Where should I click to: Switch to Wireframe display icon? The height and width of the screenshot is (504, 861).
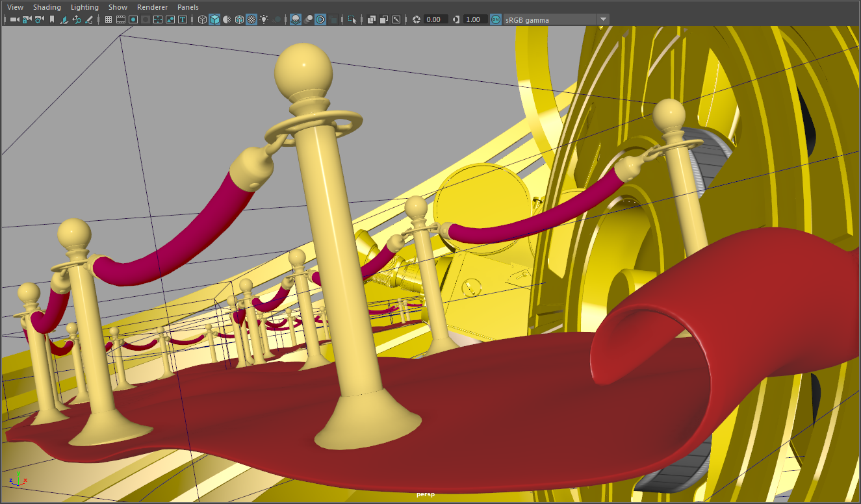point(202,19)
